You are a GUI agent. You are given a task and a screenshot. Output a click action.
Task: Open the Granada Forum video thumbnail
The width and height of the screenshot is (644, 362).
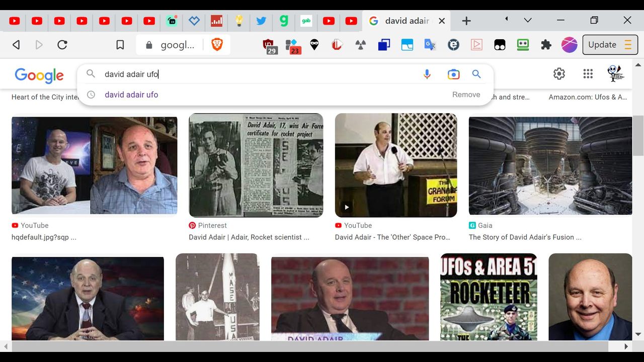pyautogui.click(x=396, y=165)
